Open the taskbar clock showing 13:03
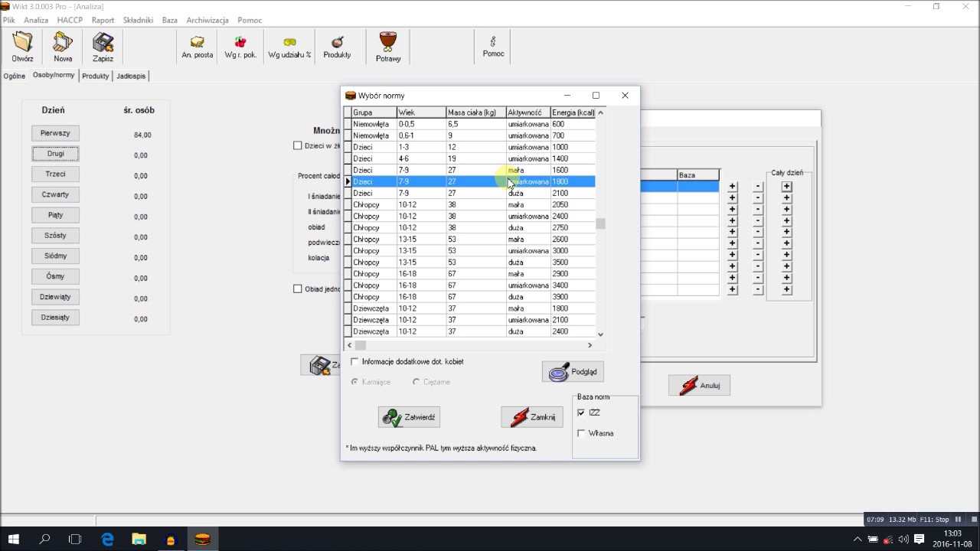The image size is (980, 551). coord(953,539)
